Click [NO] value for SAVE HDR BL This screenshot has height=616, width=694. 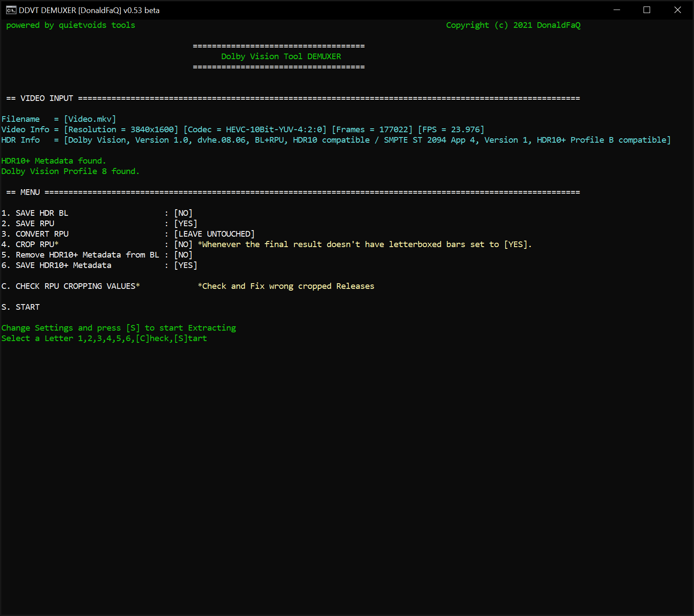(183, 213)
